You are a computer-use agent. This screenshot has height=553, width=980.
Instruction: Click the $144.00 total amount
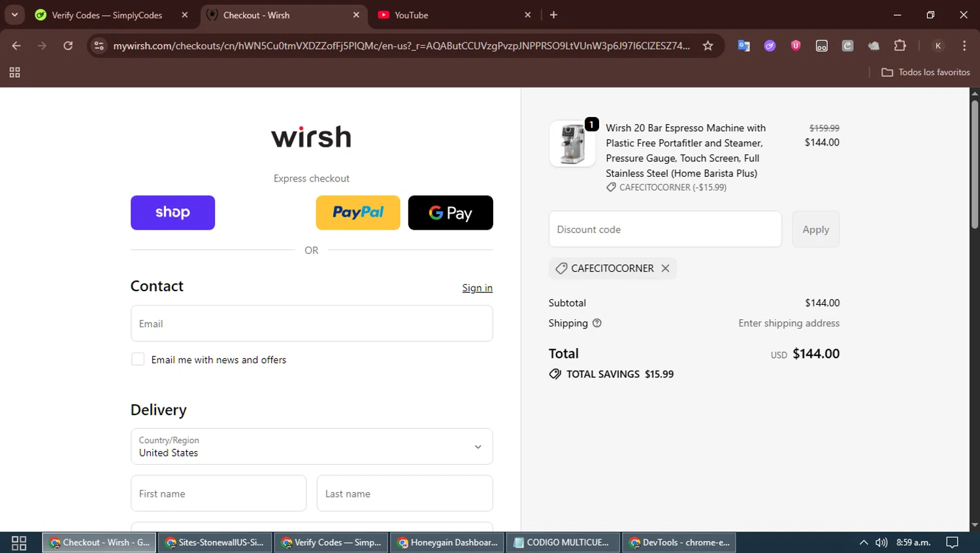816,354
